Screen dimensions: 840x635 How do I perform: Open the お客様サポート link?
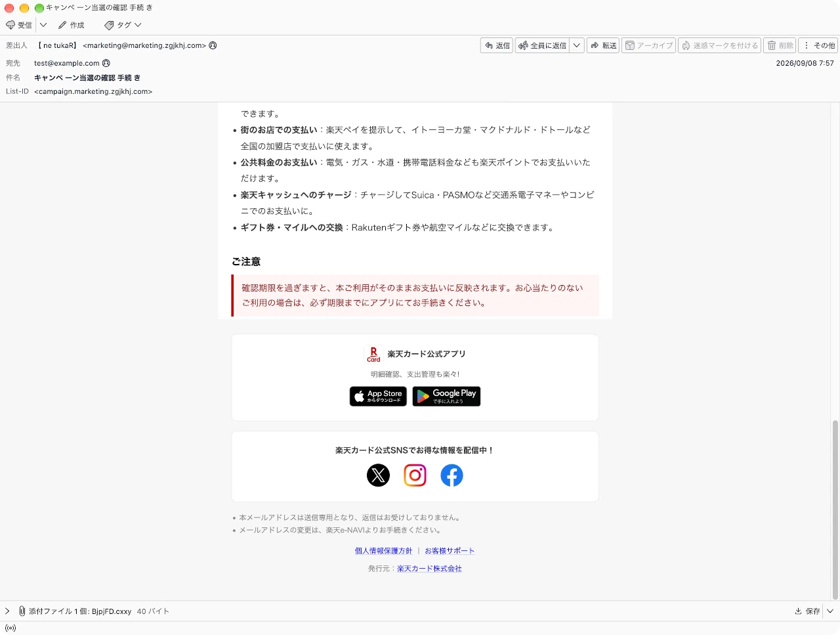pyautogui.click(x=450, y=551)
